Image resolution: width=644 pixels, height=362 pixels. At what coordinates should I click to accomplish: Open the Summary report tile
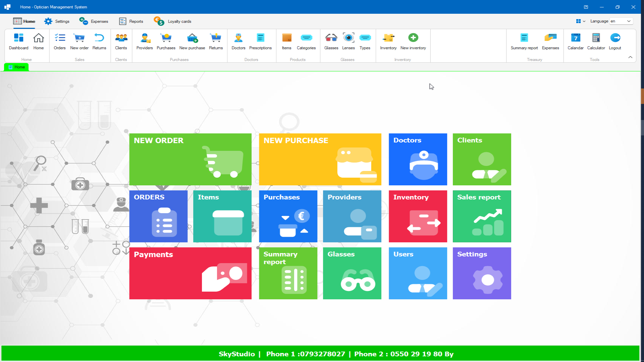tap(288, 273)
